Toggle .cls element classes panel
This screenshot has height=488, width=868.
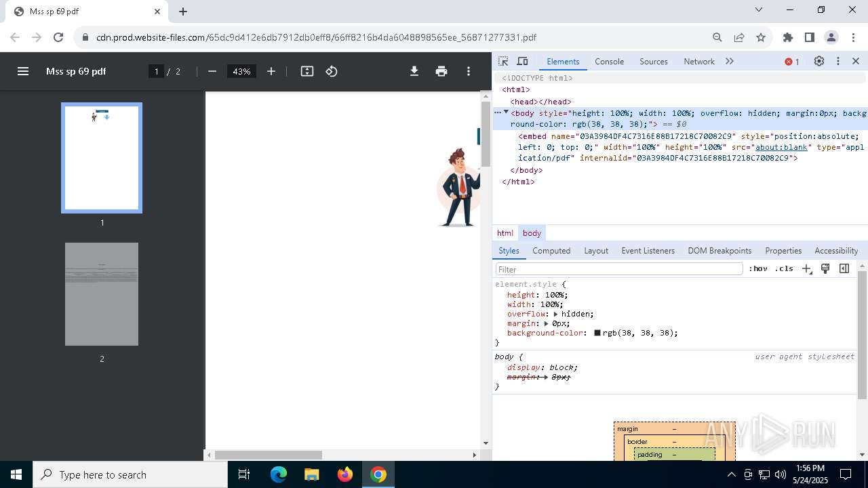tap(785, 269)
